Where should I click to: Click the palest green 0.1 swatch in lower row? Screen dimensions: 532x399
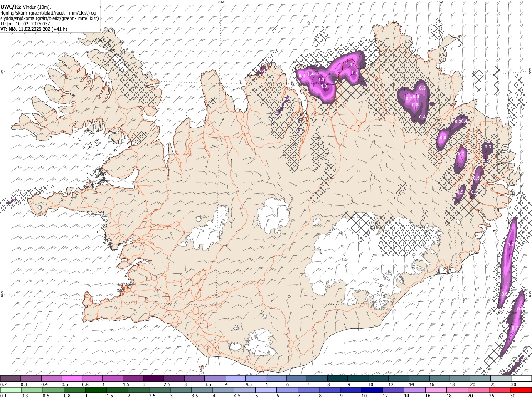11,390
